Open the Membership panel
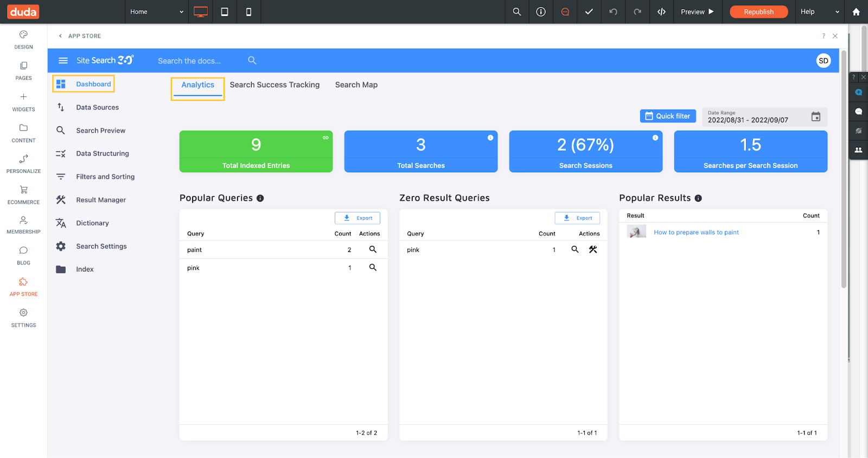This screenshot has width=868, height=458. point(23,225)
